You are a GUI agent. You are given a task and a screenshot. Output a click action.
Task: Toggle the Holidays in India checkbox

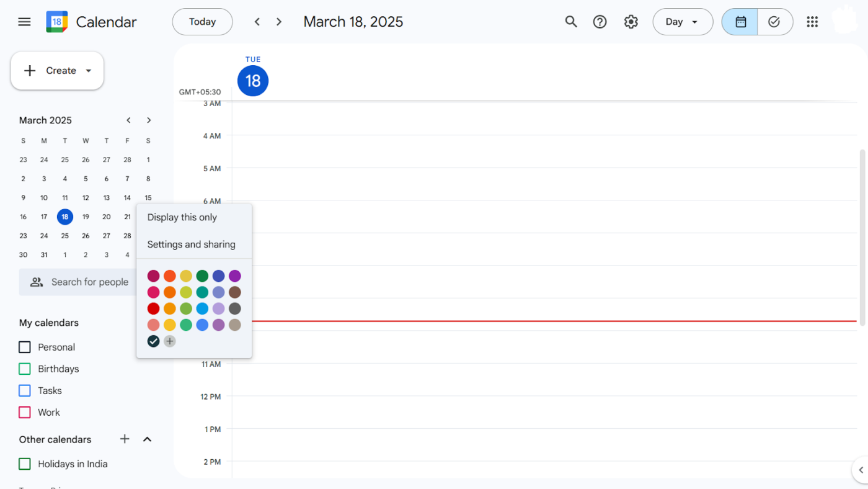click(x=25, y=464)
